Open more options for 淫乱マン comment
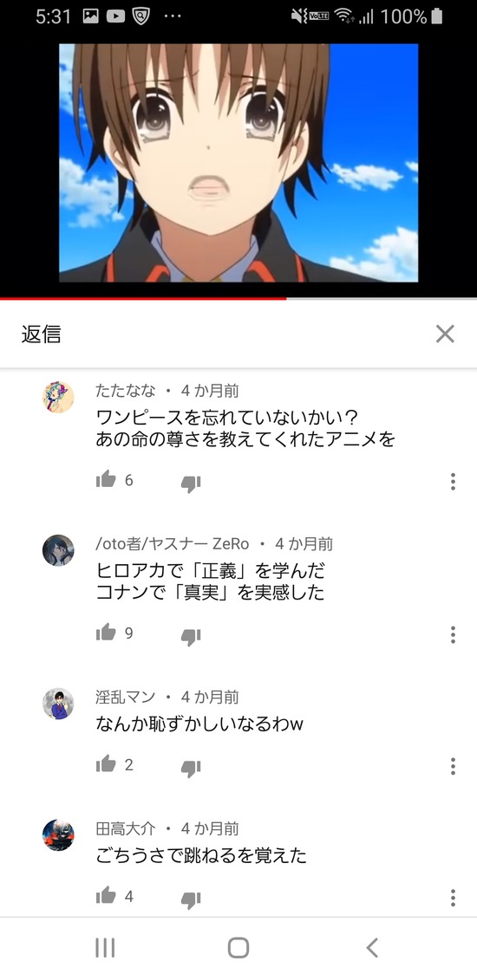Screen dimensions: 477x980 tap(453, 766)
